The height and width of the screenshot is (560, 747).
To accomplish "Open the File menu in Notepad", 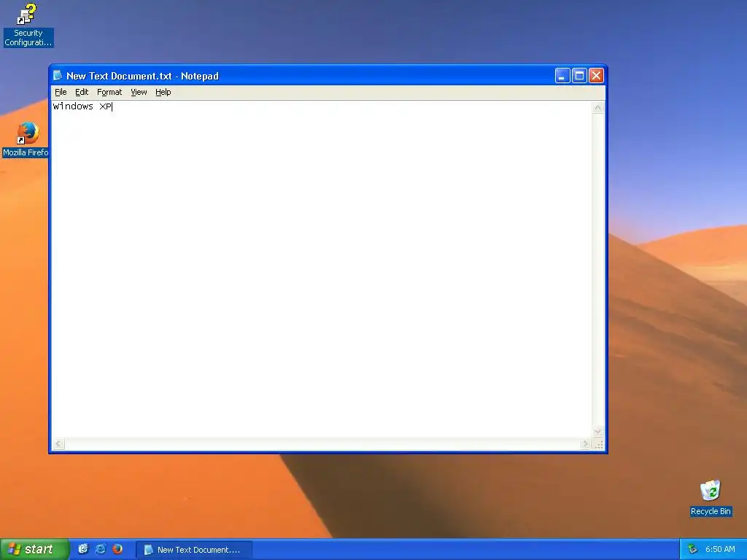I will pos(61,92).
